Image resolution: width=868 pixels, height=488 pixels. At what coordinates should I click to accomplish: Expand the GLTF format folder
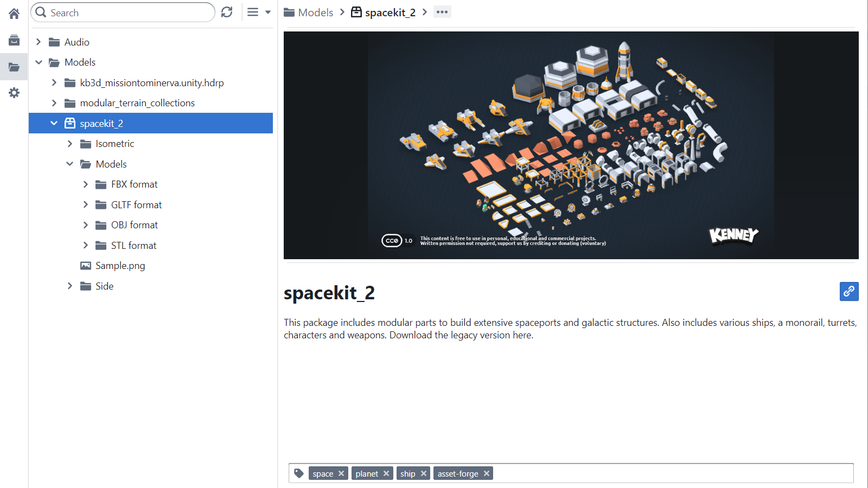[85, 204]
